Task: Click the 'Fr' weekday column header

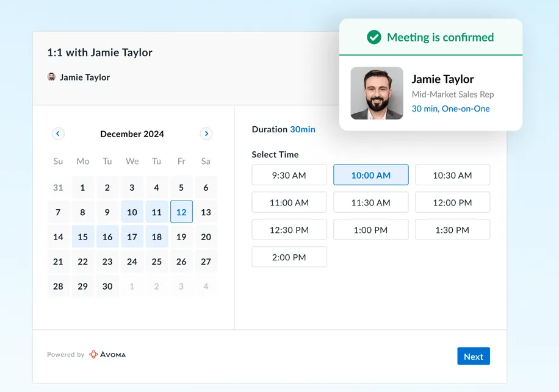Action: click(x=181, y=162)
